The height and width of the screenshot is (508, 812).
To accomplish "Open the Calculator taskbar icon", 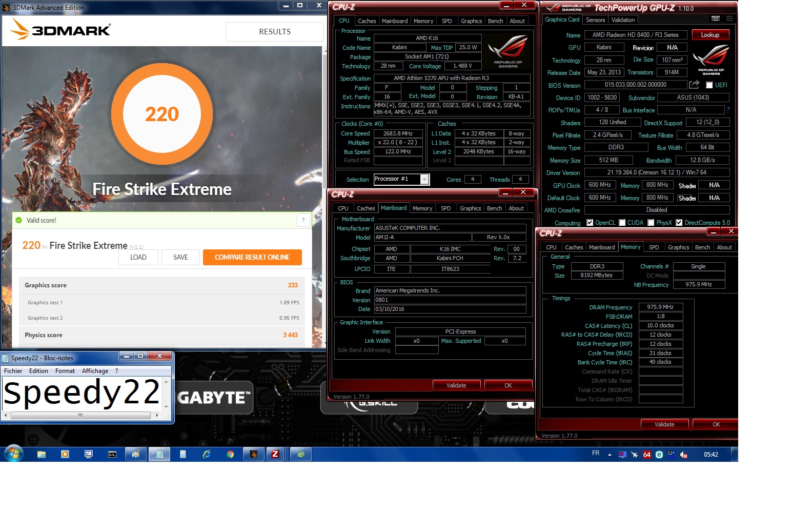I will coord(183,454).
